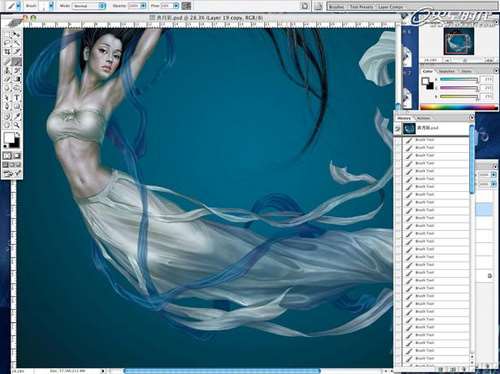Select the Clone Stamp tool
Viewport: 500px width, 374px height.
pos(7,70)
